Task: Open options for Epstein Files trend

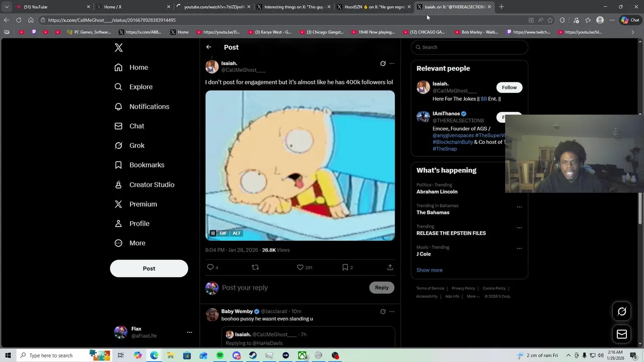Action: [519, 227]
